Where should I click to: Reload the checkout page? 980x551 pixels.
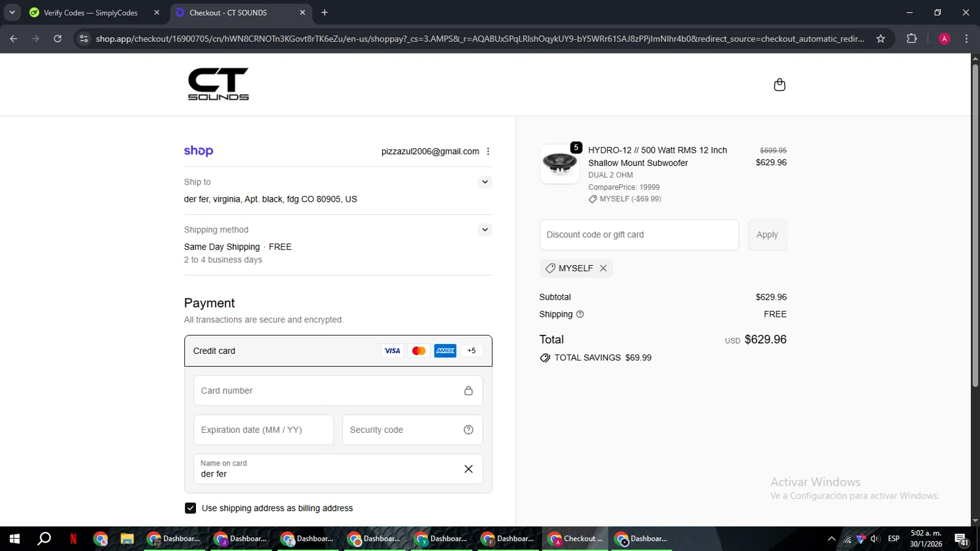[57, 39]
